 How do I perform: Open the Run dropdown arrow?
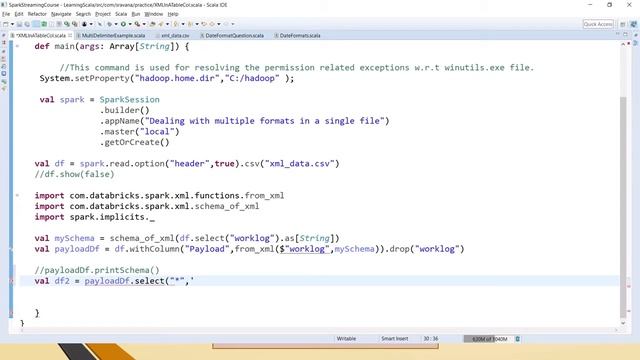130,24
